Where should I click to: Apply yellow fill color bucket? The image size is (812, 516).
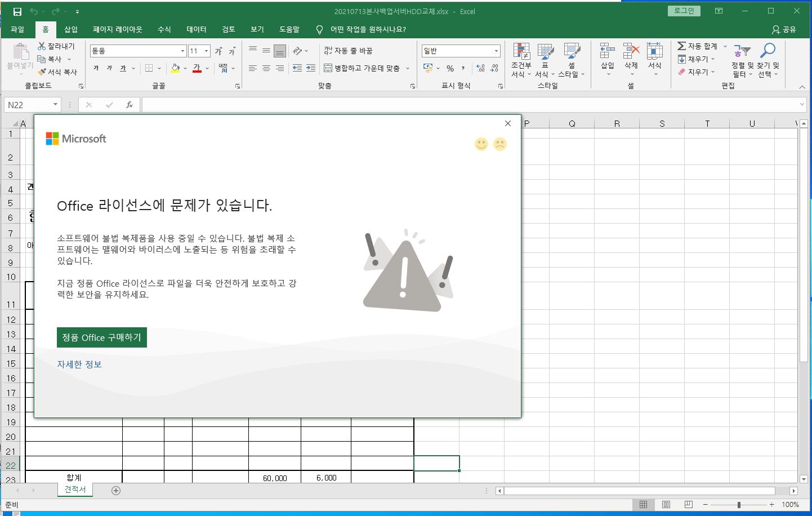pyautogui.click(x=175, y=68)
